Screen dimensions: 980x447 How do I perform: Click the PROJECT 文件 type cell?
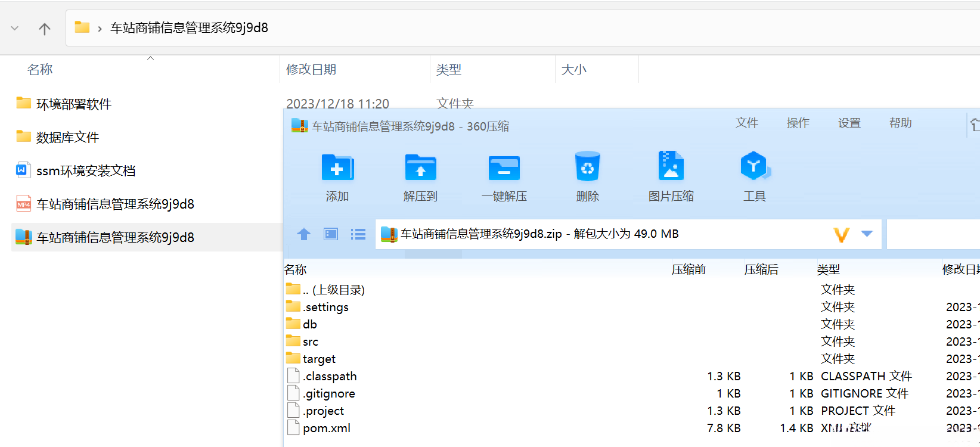point(858,411)
